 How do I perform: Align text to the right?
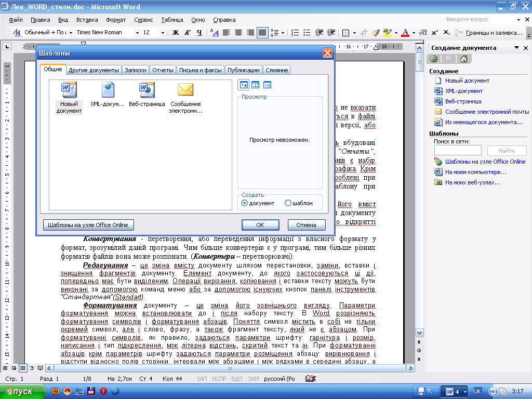pyautogui.click(x=250, y=33)
